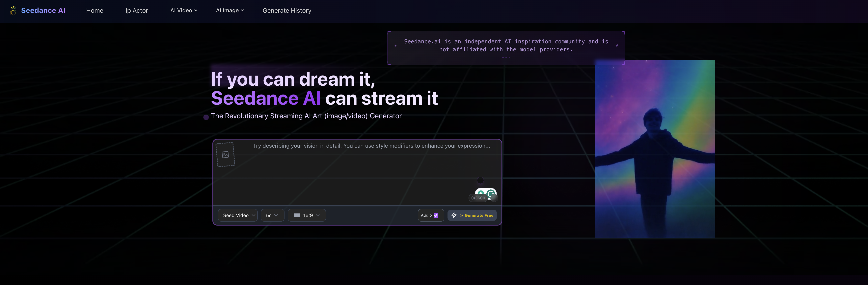Go to the Home page
Image resolution: width=868 pixels, height=285 pixels.
[x=95, y=11]
